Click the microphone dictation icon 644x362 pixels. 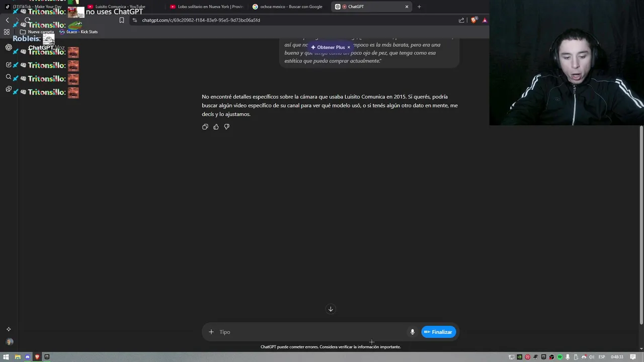(x=412, y=332)
